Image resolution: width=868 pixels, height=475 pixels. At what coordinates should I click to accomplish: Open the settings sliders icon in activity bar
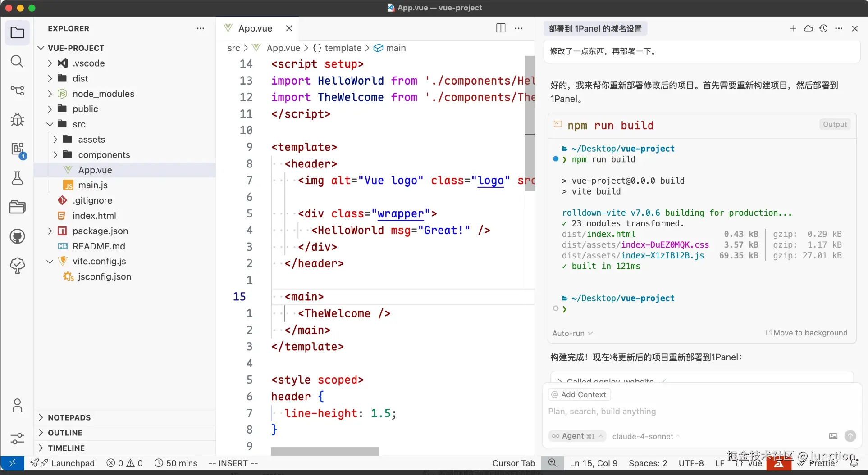click(x=17, y=438)
